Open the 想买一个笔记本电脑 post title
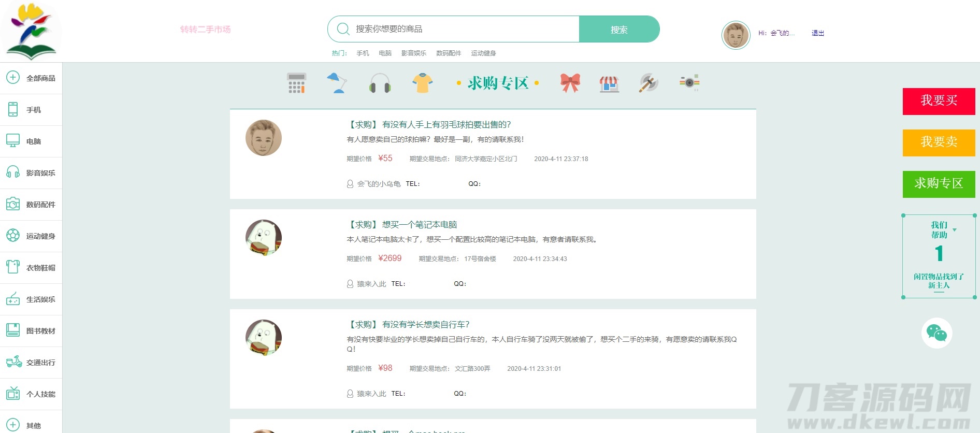The width and height of the screenshot is (980, 433). click(419, 225)
